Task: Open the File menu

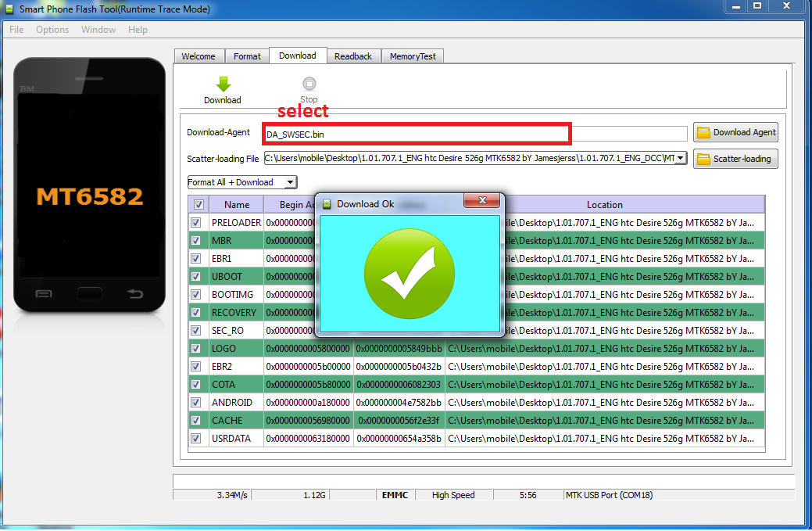Action: (x=16, y=30)
